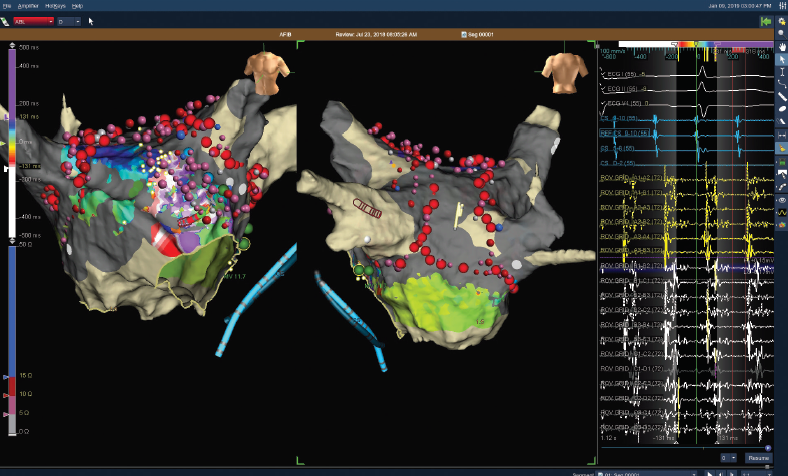Viewport: 788px width, 476px height.
Task: Click the arrow on the D dropdown
Action: (77, 22)
